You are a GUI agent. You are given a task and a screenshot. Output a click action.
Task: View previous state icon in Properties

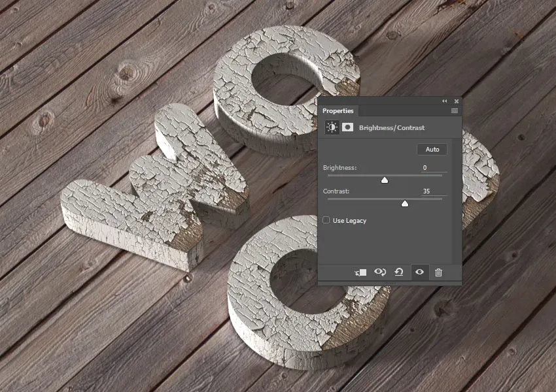point(380,272)
